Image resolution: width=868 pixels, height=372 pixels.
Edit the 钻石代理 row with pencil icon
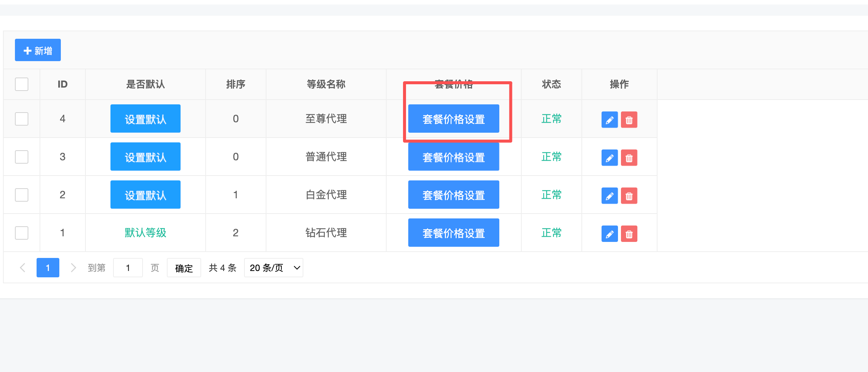click(609, 234)
